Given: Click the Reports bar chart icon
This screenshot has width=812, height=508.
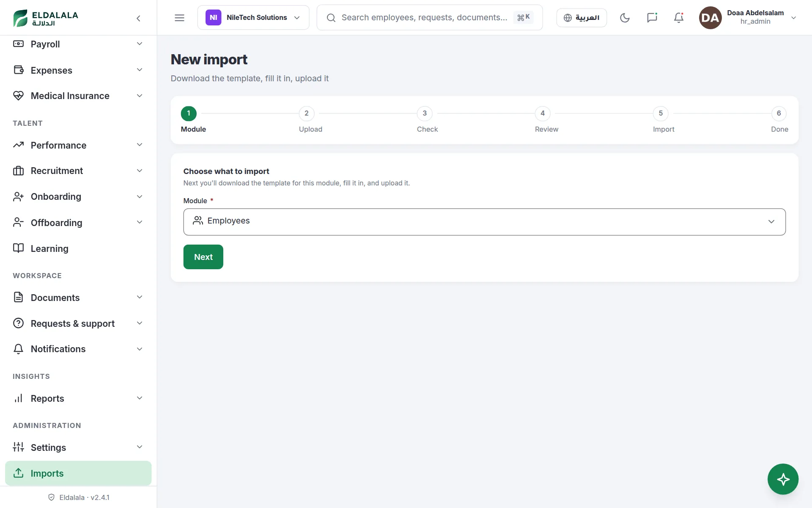Looking at the screenshot, I should point(18,398).
